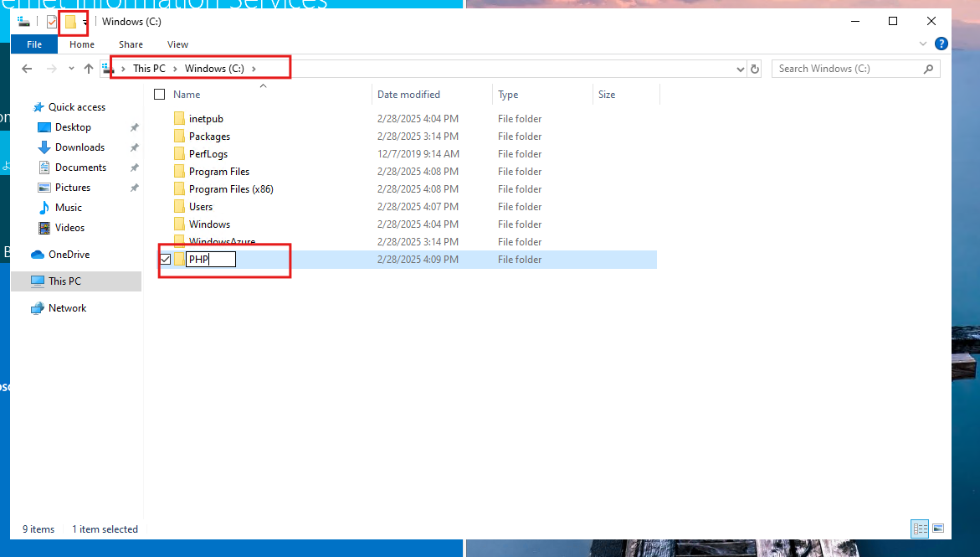Click This PC in the address bar

pyautogui.click(x=149, y=69)
